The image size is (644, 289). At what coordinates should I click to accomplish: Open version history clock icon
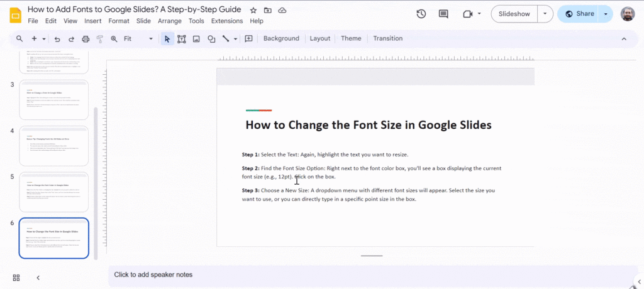coord(421,14)
